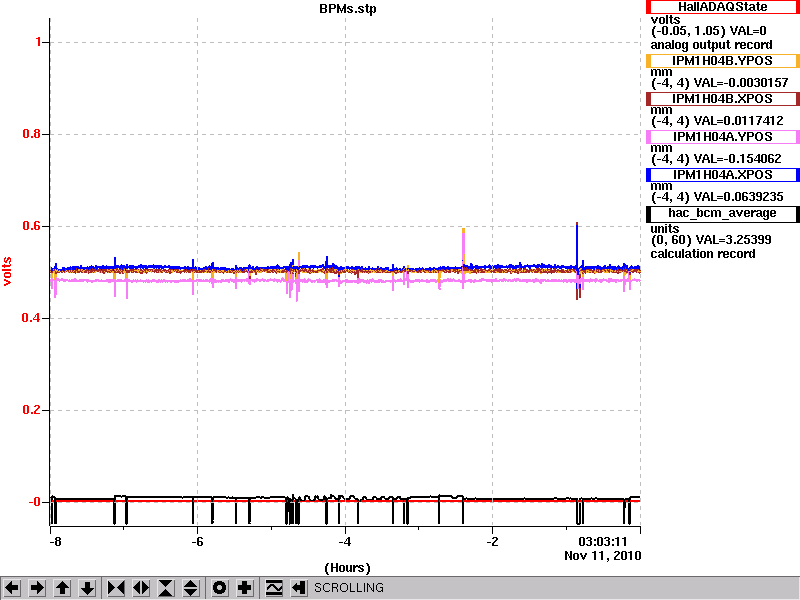Click VAL=-0.0030157 reading text
Viewport: 800px width, 600px height.
(741, 83)
